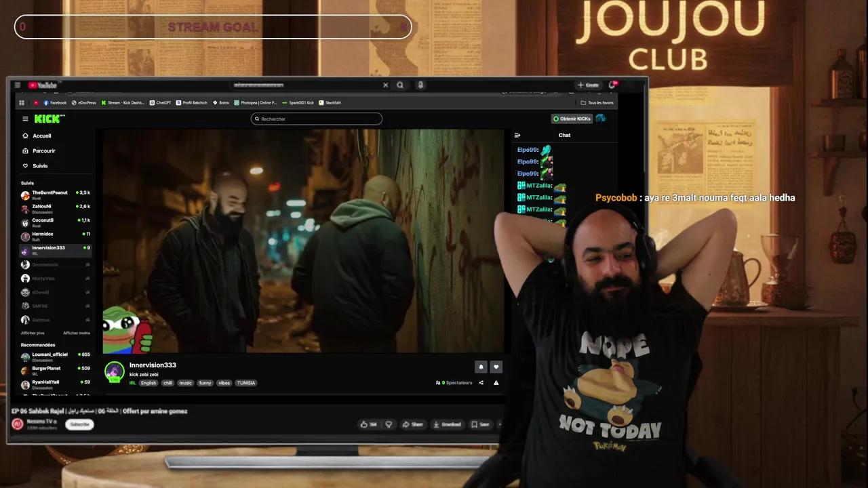
Task: Dislike the YouTube video
Action: (x=389, y=424)
